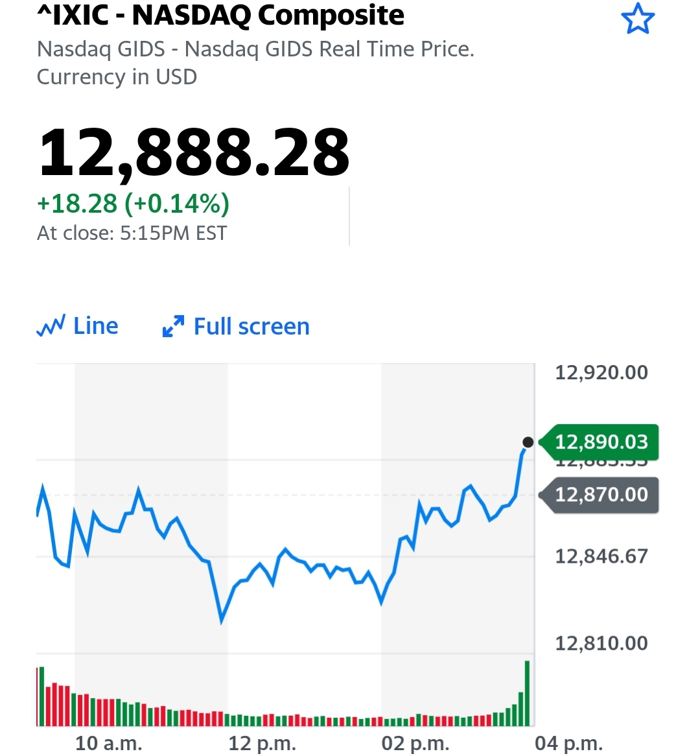Click the Nasdaq GIDS Real Time Price text
Viewport: 700px width, 756px height.
[329, 49]
